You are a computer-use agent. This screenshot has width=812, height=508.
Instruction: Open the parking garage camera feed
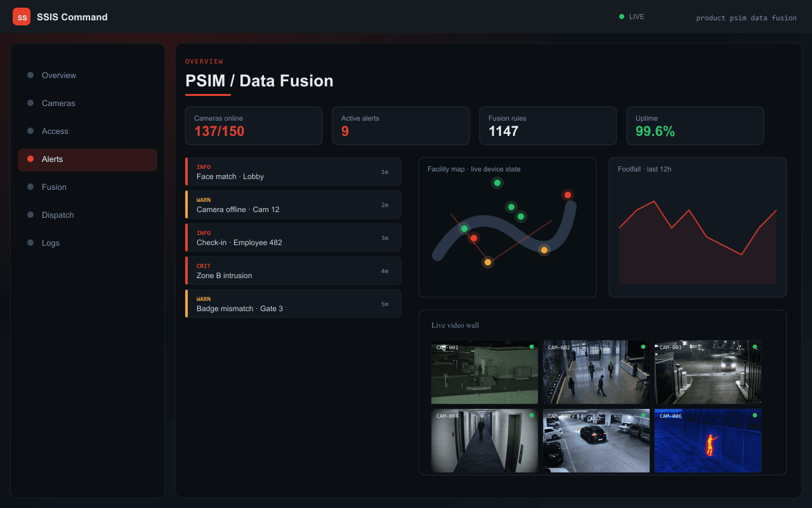click(596, 441)
